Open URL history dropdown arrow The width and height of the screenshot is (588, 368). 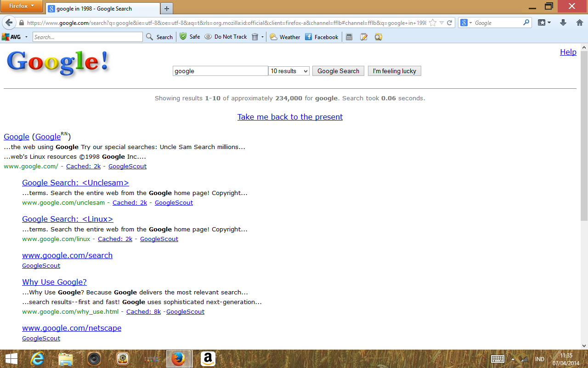pyautogui.click(x=441, y=23)
